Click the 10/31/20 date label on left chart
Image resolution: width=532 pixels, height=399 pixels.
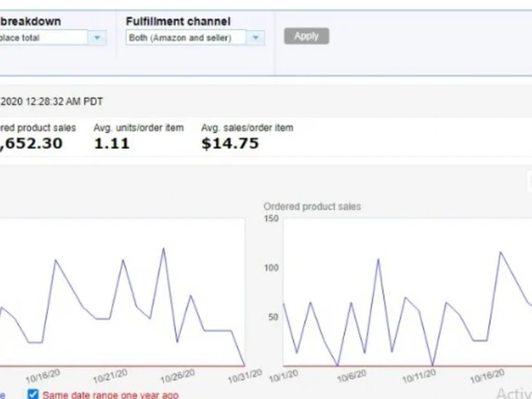click(245, 376)
